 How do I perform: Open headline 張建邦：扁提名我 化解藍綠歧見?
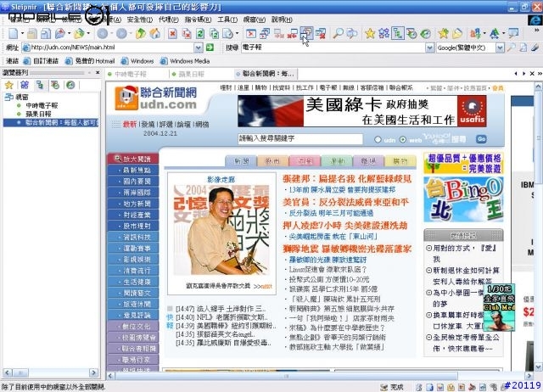[x=347, y=179]
